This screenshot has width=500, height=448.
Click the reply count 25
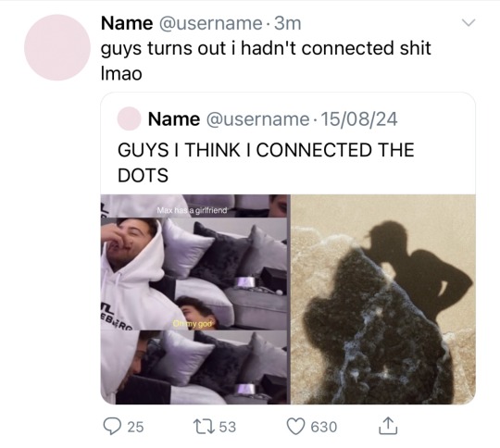135,427
